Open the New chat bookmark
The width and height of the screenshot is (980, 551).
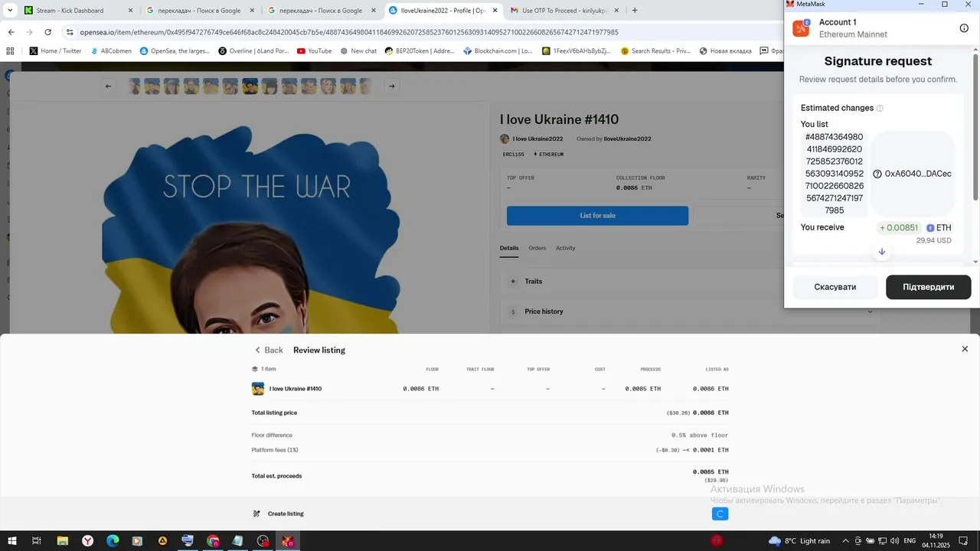358,51
